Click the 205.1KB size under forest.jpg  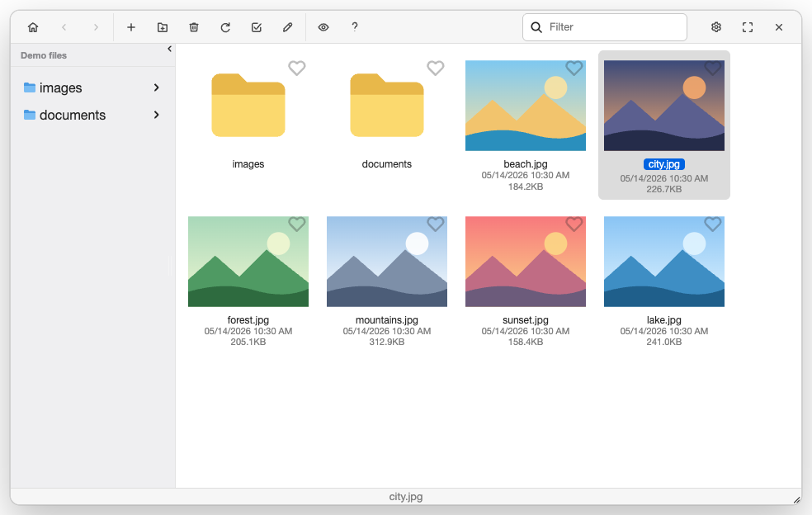(248, 342)
